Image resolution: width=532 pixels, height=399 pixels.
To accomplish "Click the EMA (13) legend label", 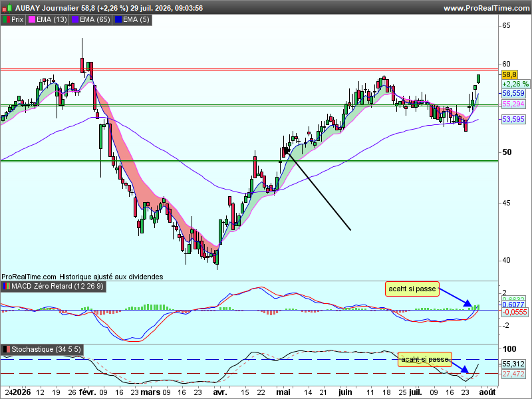I will pos(52,20).
